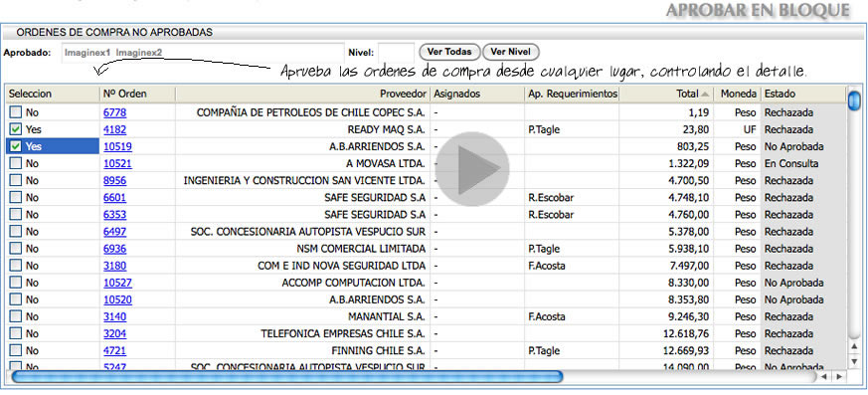Open order link 6497
868x395 pixels.
(114, 232)
